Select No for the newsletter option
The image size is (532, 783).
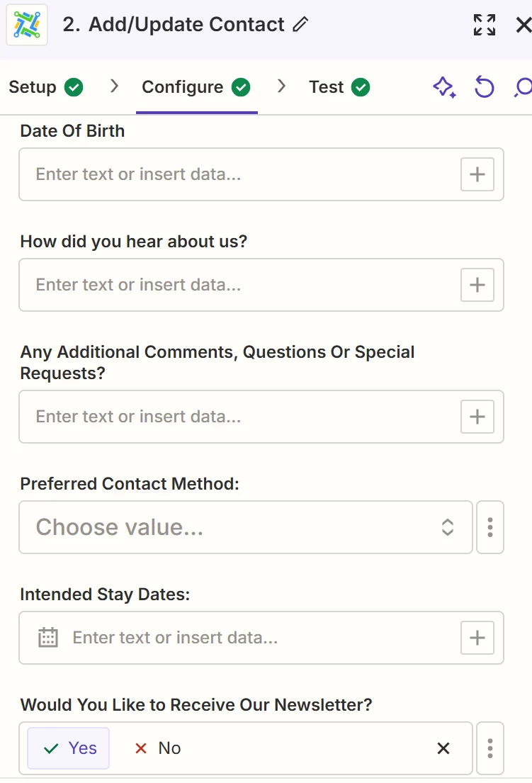pos(158,748)
